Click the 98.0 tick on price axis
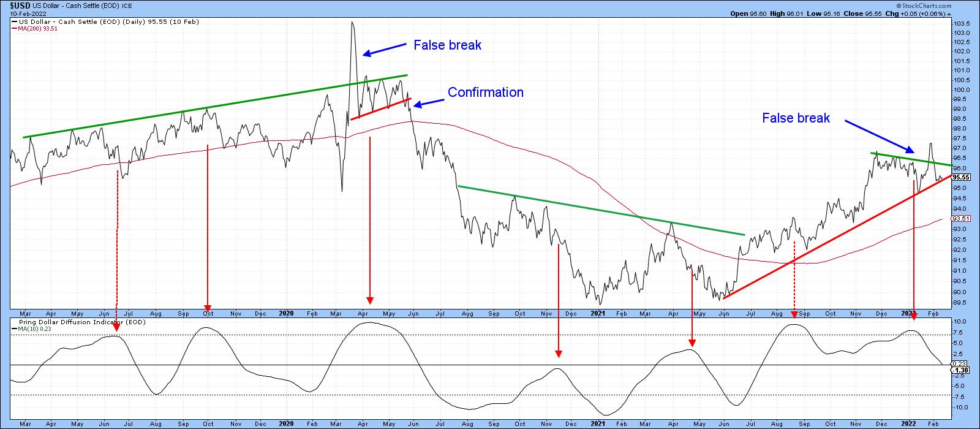The width and height of the screenshot is (980, 429). (960, 129)
